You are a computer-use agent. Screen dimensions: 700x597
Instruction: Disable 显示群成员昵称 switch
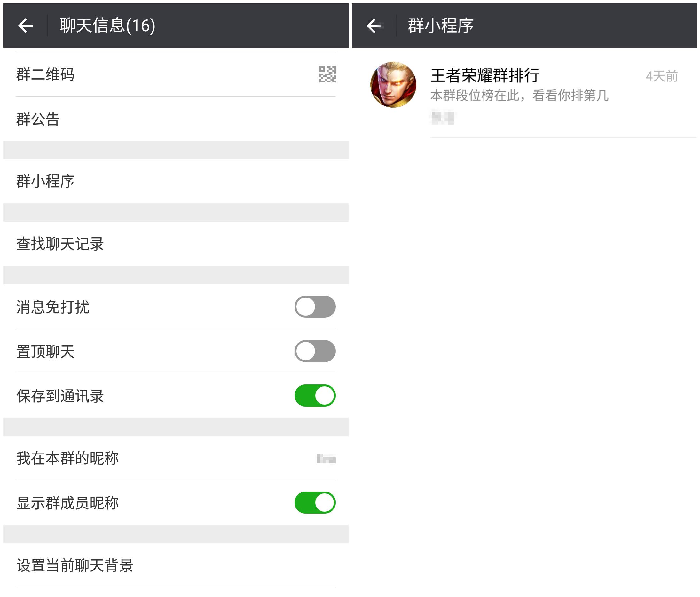[x=315, y=502]
